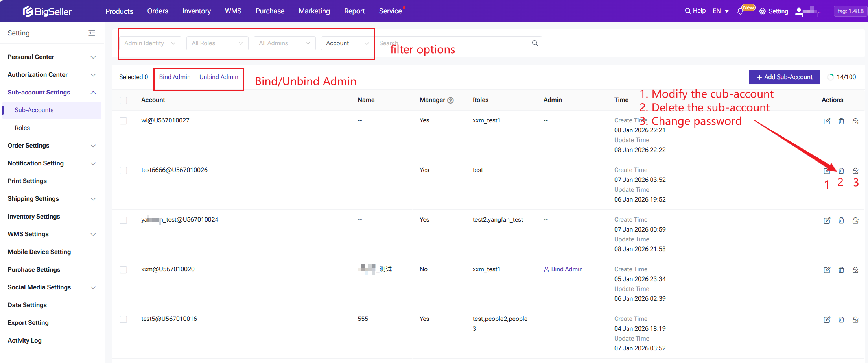
Task: Select checkbox for test6666@U567010026 row
Action: click(123, 170)
